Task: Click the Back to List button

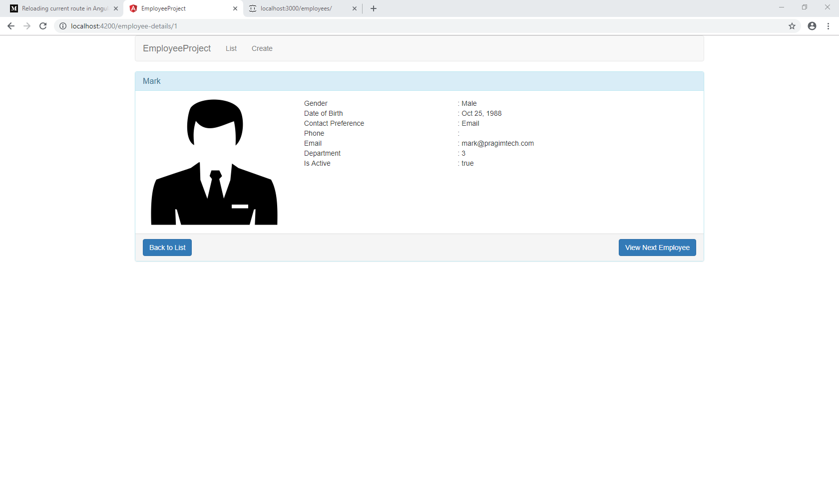Action: coord(167,247)
